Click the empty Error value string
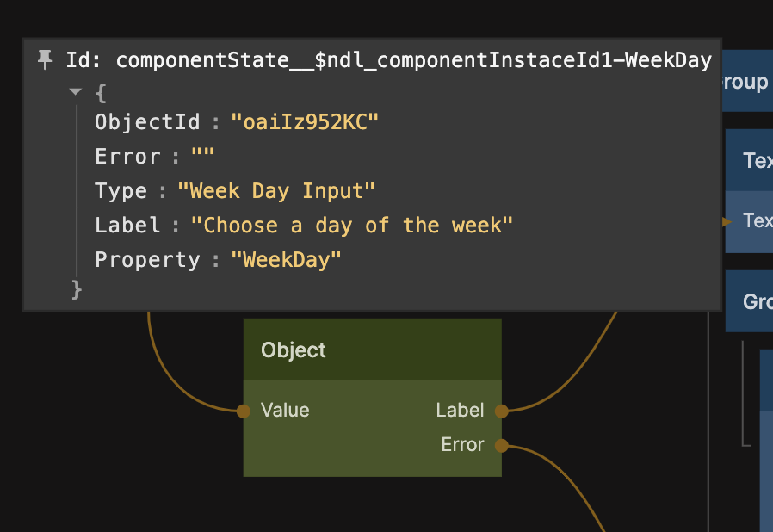773x532 pixels. (x=202, y=157)
